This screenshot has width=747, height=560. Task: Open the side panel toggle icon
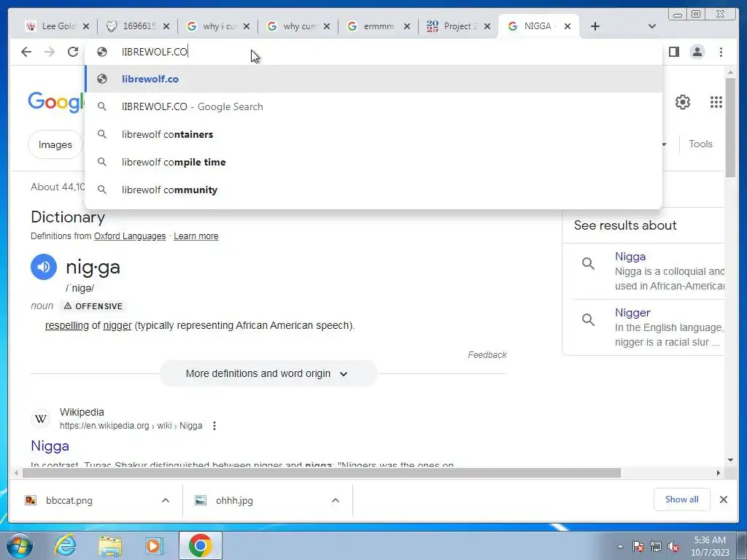click(x=673, y=52)
